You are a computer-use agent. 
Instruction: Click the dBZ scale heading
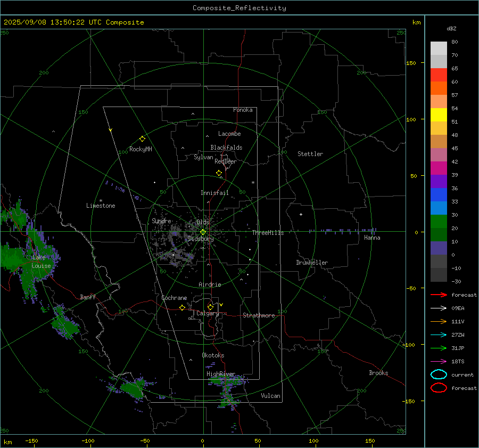point(451,28)
